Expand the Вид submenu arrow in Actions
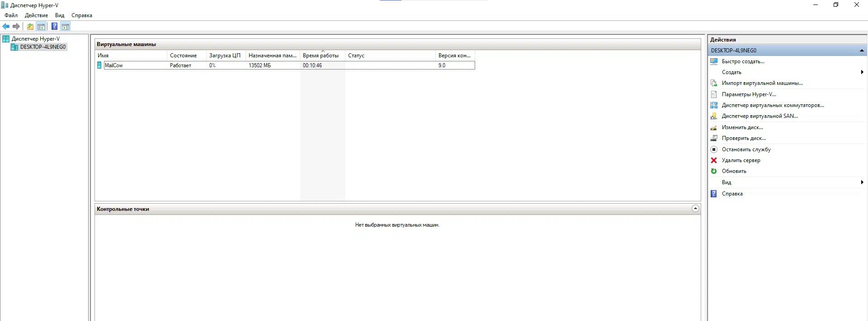The height and width of the screenshot is (321, 868). [862, 182]
